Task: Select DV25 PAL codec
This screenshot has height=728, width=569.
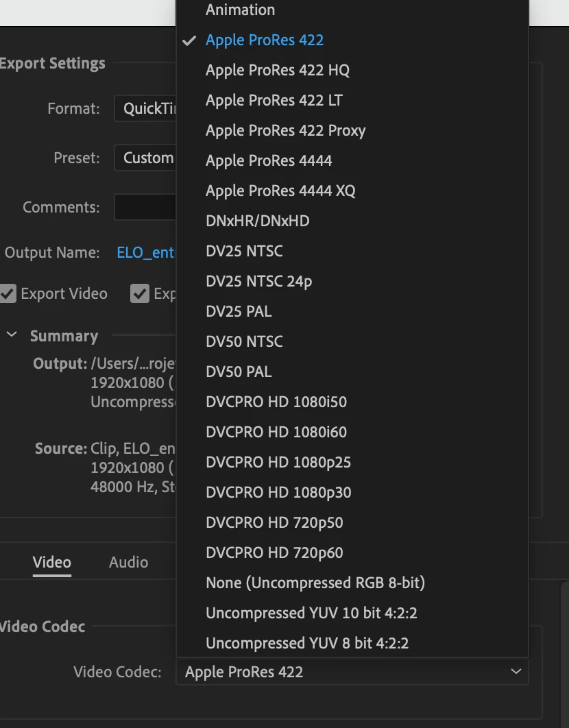Action: [x=352, y=311]
